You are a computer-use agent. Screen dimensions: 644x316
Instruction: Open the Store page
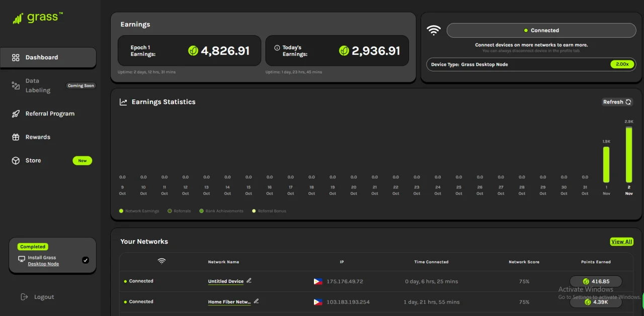(x=33, y=160)
